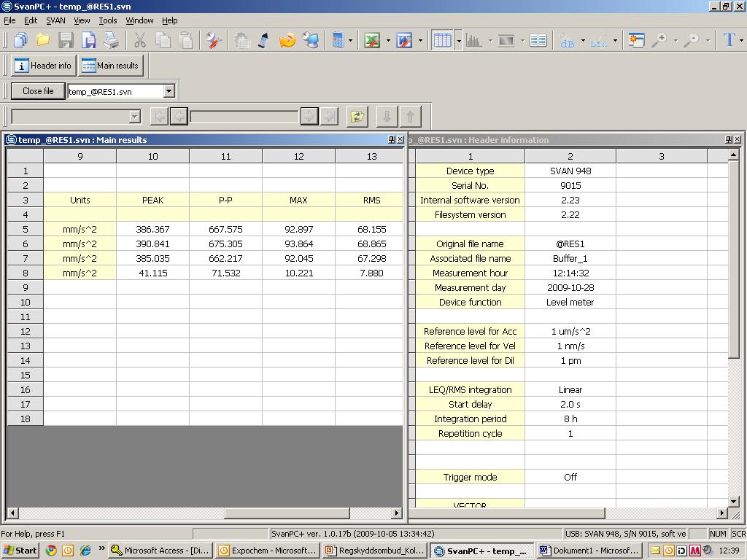Click the black instrument device icon
747x560 pixels.
click(263, 41)
